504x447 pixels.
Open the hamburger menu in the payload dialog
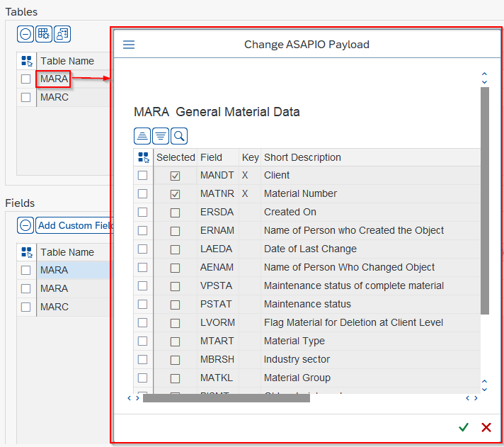129,45
